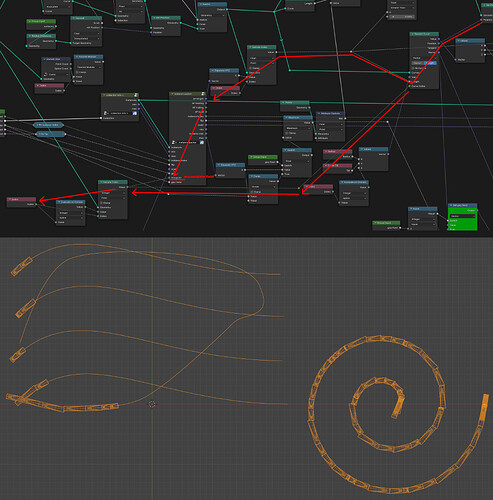Open Vector type dropdown in green highlighted node
Image resolution: width=493 pixels, height=500 pixels.
point(462,216)
